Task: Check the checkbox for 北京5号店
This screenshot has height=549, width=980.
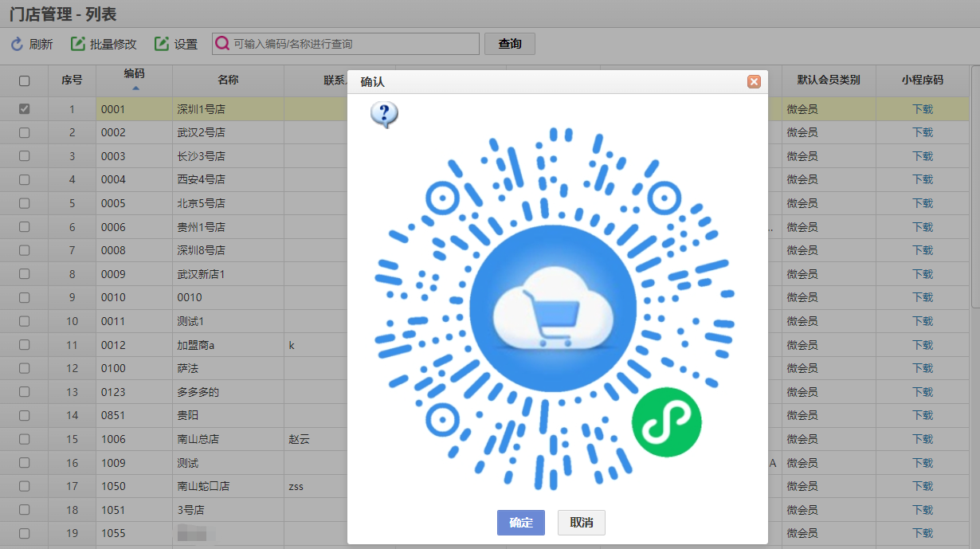Action: coord(24,203)
